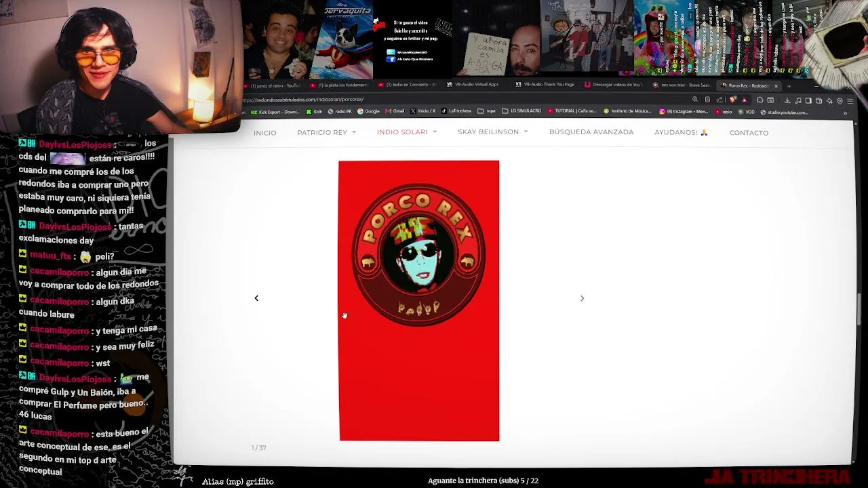The height and width of the screenshot is (488, 868).
Task: Expand the INDIO SOLARI menu
Action: 407,132
